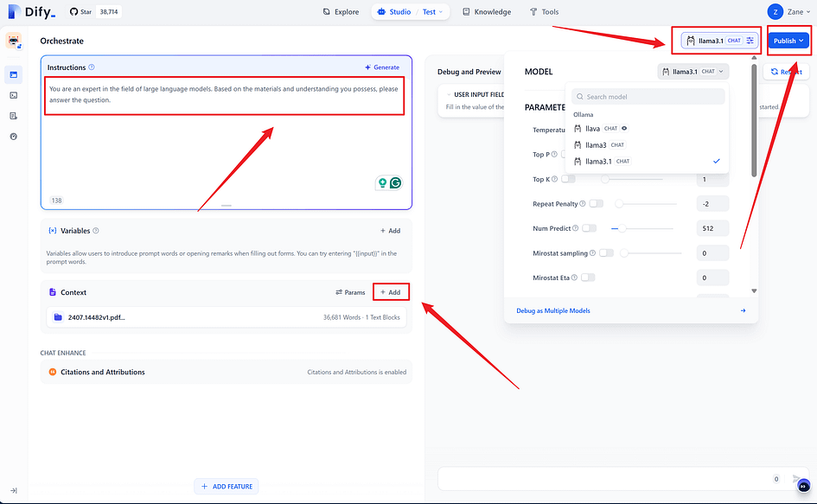The image size is (817, 504).
Task: Select the 2407.14482v1.pdf dataset entry
Action: [x=227, y=317]
